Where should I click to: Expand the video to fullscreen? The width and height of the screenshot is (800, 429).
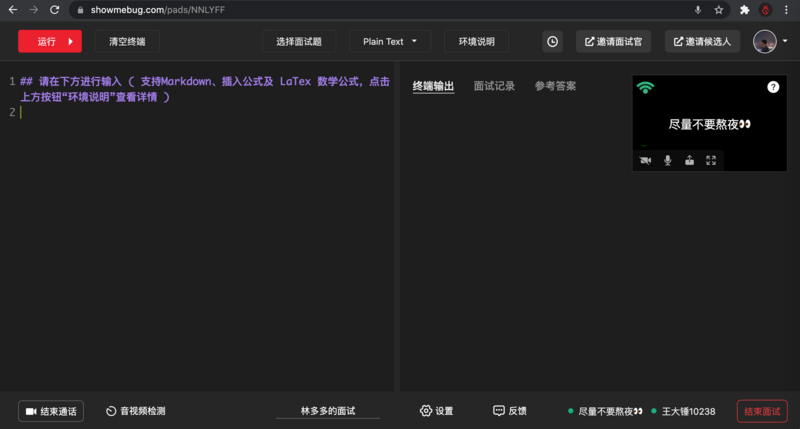tap(711, 160)
